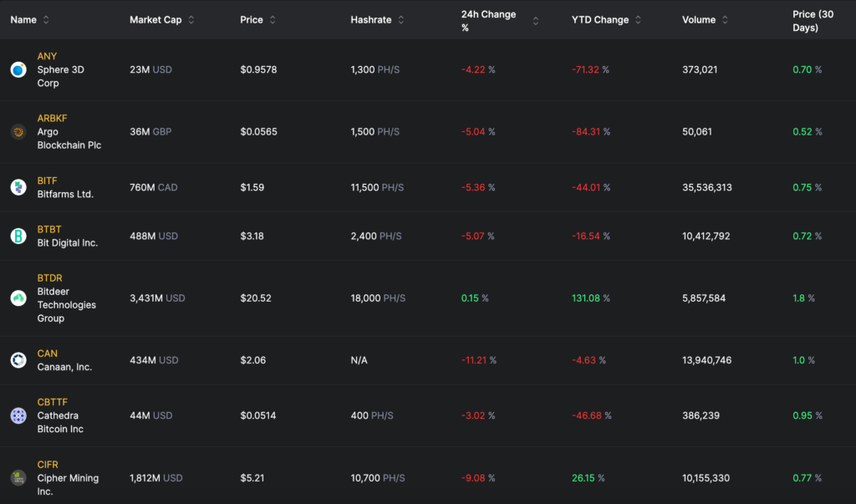Sort by Price column sort arrows
856x504 pixels.
(x=273, y=20)
